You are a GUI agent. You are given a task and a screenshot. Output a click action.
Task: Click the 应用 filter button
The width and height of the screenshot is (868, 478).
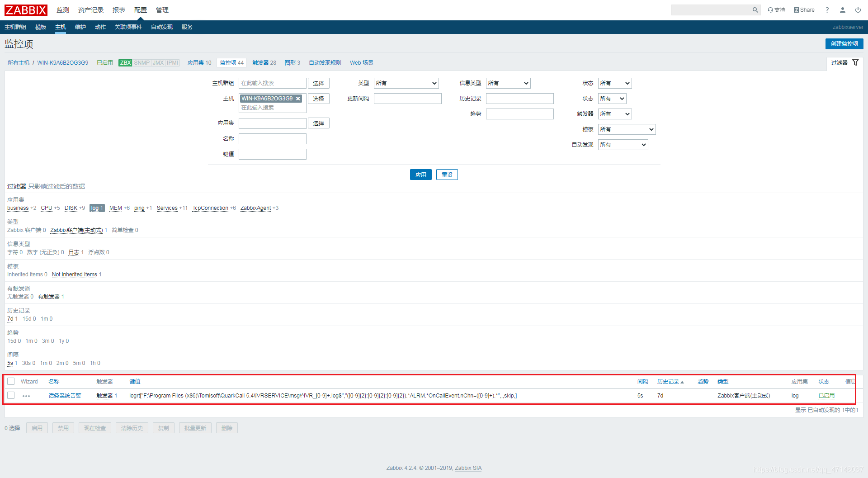coord(421,175)
